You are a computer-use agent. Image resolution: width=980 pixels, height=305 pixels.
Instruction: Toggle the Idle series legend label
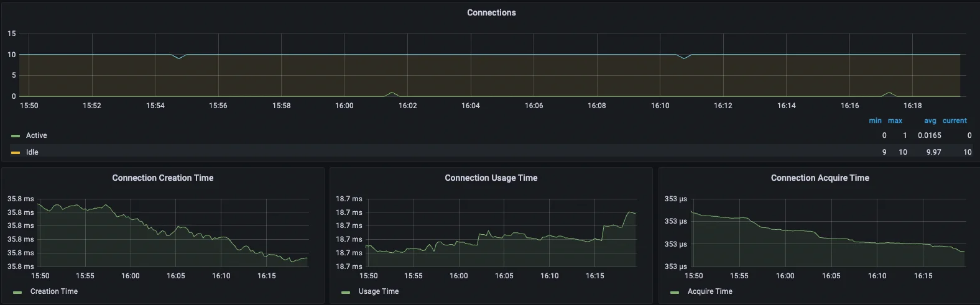point(32,152)
